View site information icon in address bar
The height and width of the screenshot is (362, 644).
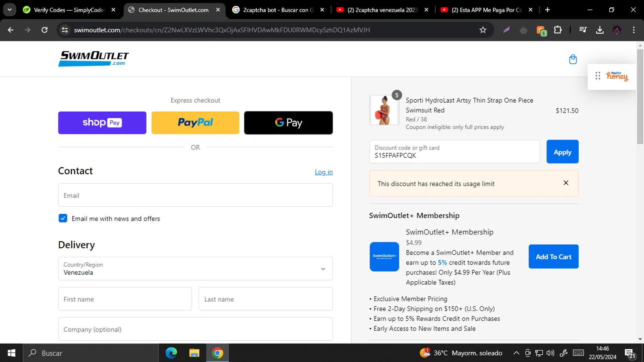click(x=65, y=30)
